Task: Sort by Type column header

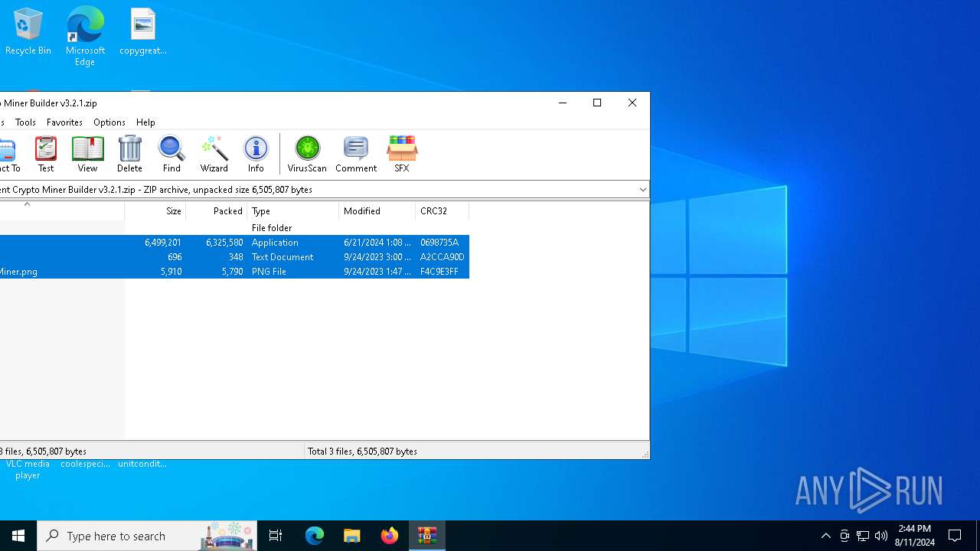Action: [293, 210]
